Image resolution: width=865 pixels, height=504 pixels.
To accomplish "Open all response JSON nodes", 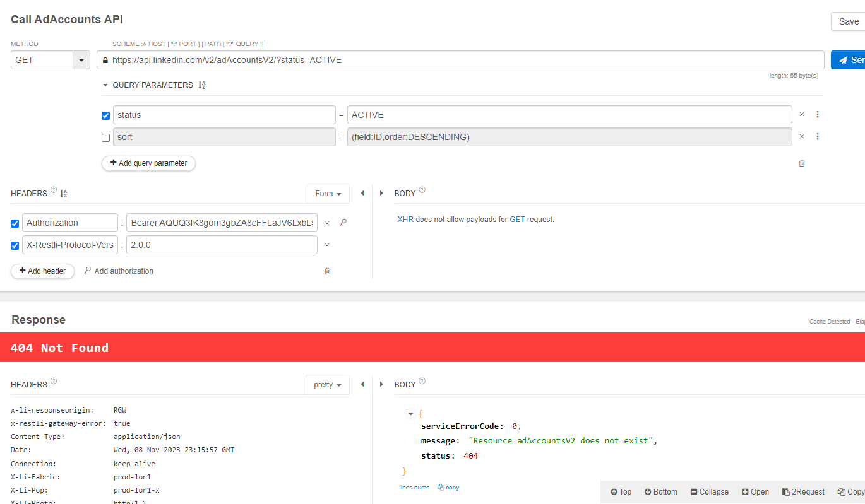I will coord(755,492).
